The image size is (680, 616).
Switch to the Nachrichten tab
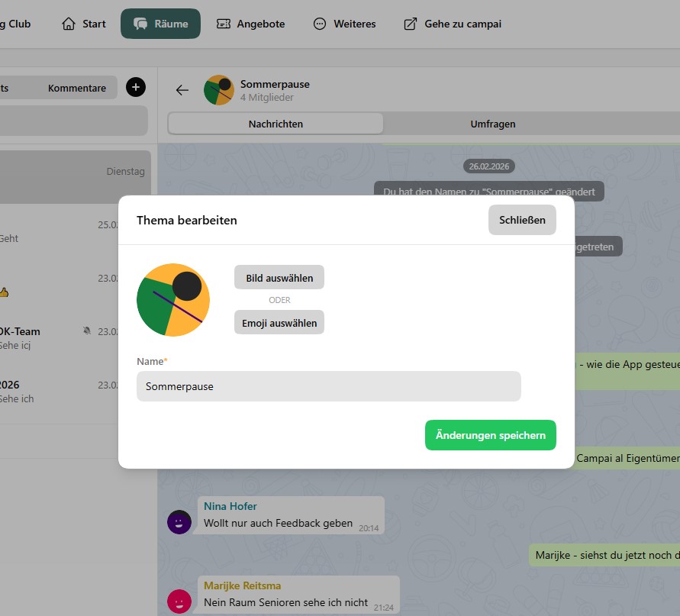(276, 124)
